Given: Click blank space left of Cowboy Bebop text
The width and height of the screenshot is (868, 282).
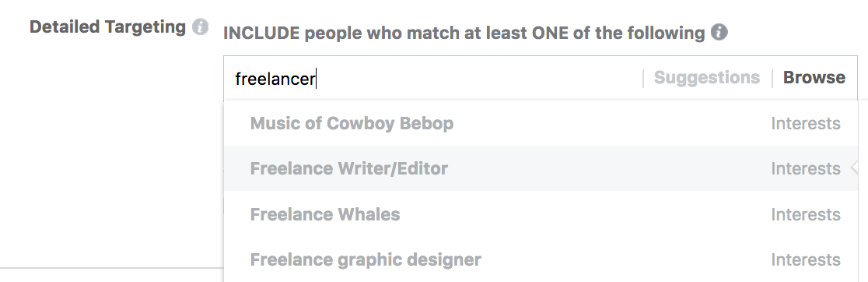Looking at the screenshot, I should tap(237, 123).
